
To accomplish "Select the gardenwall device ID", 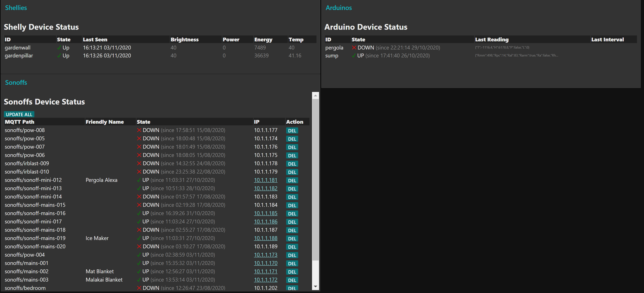I will (x=18, y=47).
